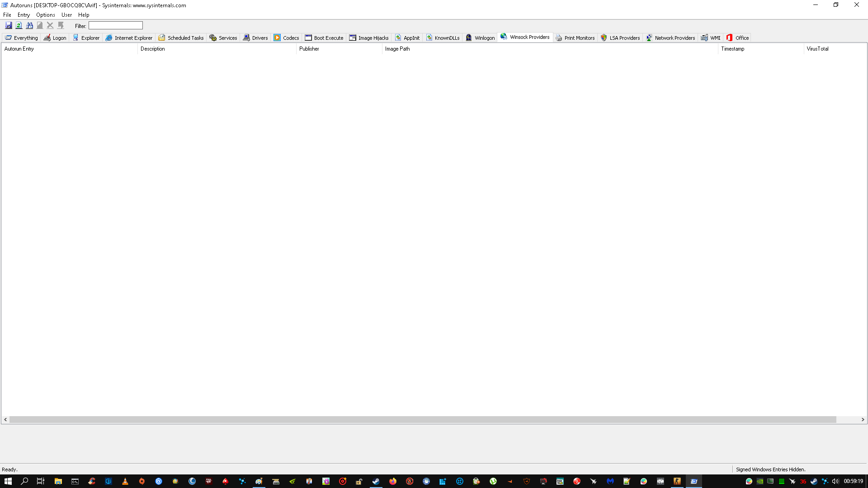Click the Jump to Entry icon
The image size is (868, 488).
(61, 25)
